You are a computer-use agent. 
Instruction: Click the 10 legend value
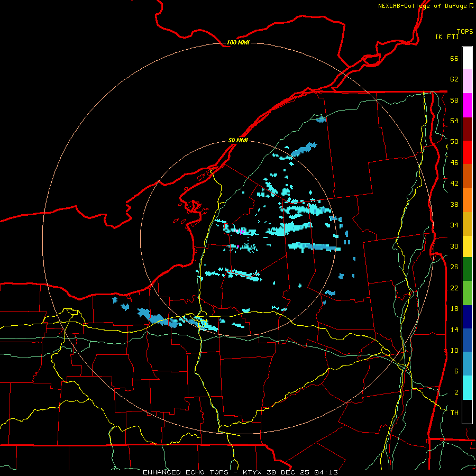point(454,350)
